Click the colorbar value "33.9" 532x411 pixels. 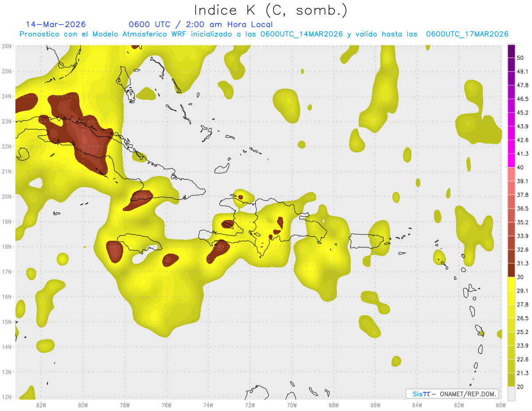(523, 236)
